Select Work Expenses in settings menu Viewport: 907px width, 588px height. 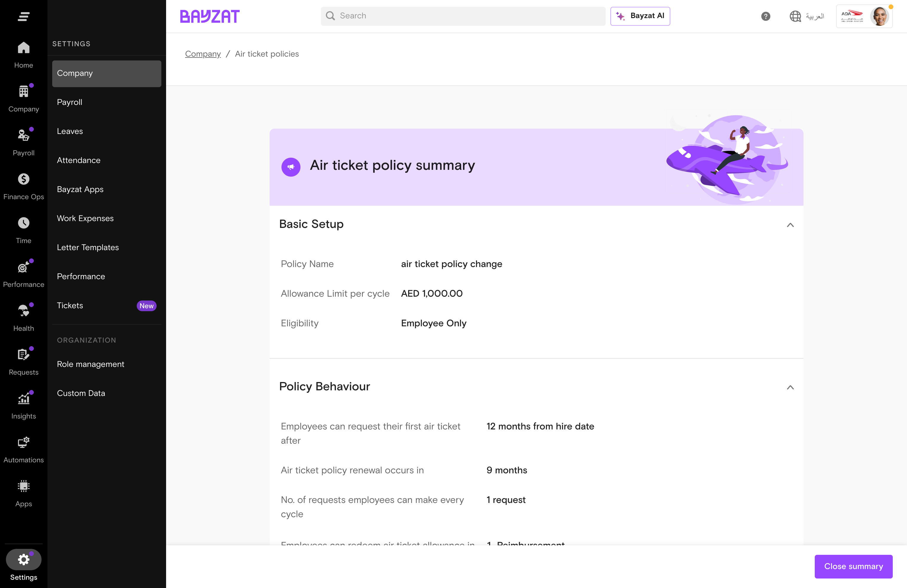(x=107, y=218)
